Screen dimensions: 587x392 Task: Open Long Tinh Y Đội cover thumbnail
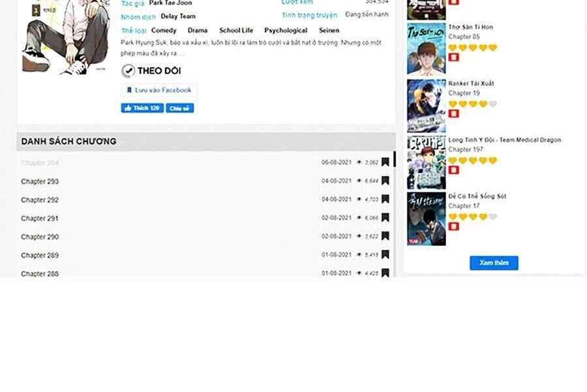pos(427,162)
